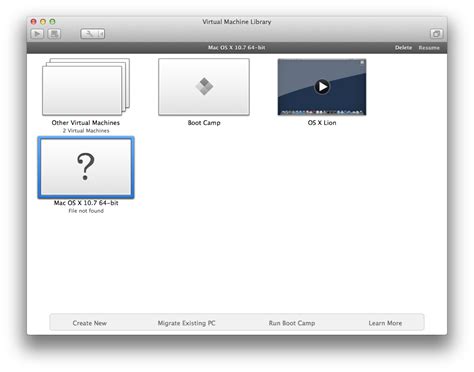
Task: Click the "OS X Lion" name label
Action: tap(322, 123)
